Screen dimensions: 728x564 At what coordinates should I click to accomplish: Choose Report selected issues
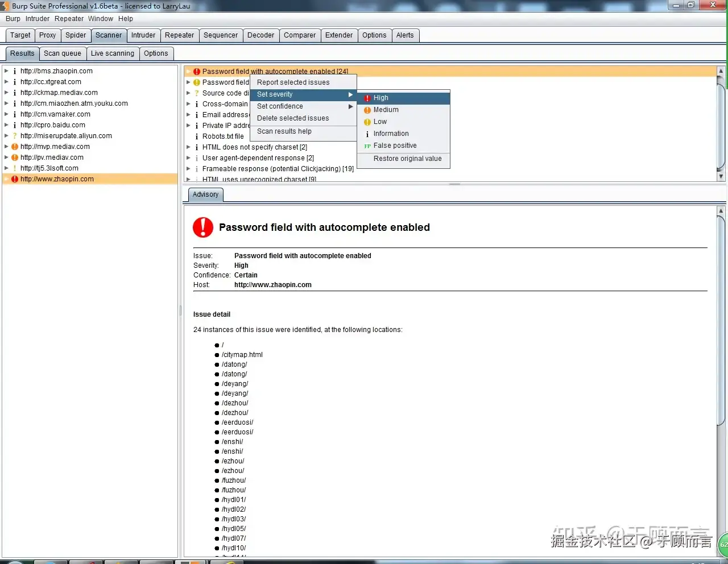pyautogui.click(x=303, y=82)
